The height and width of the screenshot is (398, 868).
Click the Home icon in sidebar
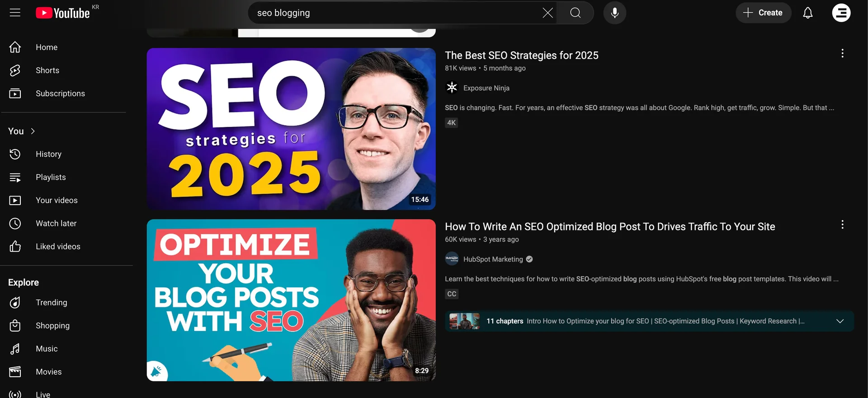tap(15, 47)
